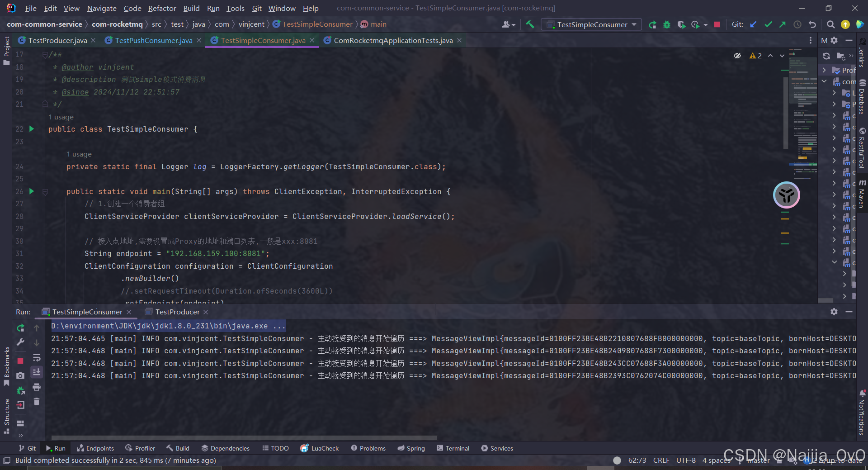Print console output with printer icon
Viewport: 868px width, 470px height.
[x=37, y=387]
